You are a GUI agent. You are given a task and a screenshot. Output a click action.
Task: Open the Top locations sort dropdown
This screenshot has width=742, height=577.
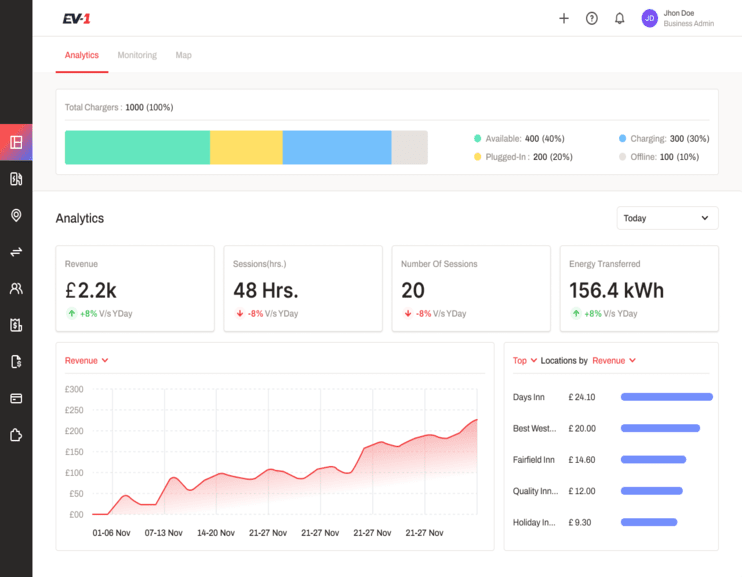525,361
